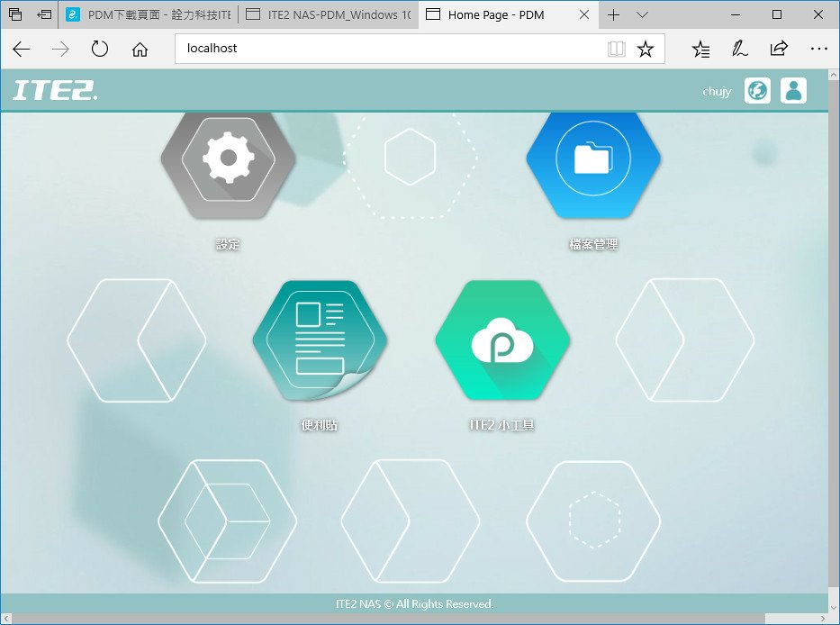840x625 pixels.
Task: Open a new browser tab
Action: pyautogui.click(x=613, y=14)
